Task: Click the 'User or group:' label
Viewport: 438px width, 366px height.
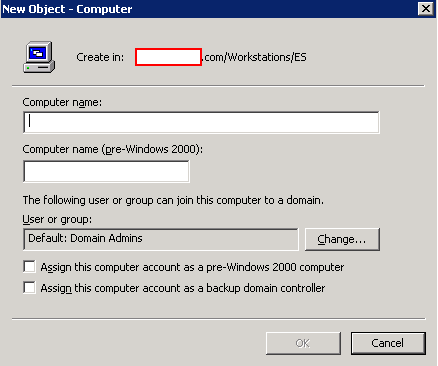Action: [57, 219]
